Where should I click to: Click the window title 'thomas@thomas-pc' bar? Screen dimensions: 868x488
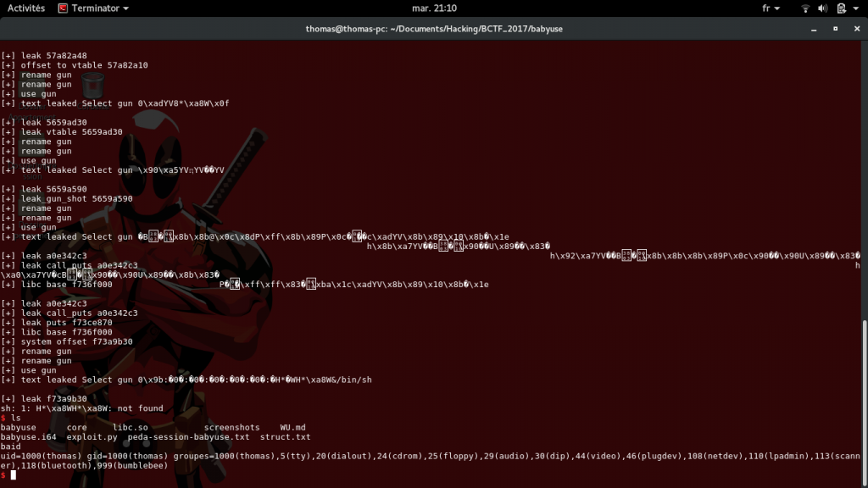pos(434,29)
